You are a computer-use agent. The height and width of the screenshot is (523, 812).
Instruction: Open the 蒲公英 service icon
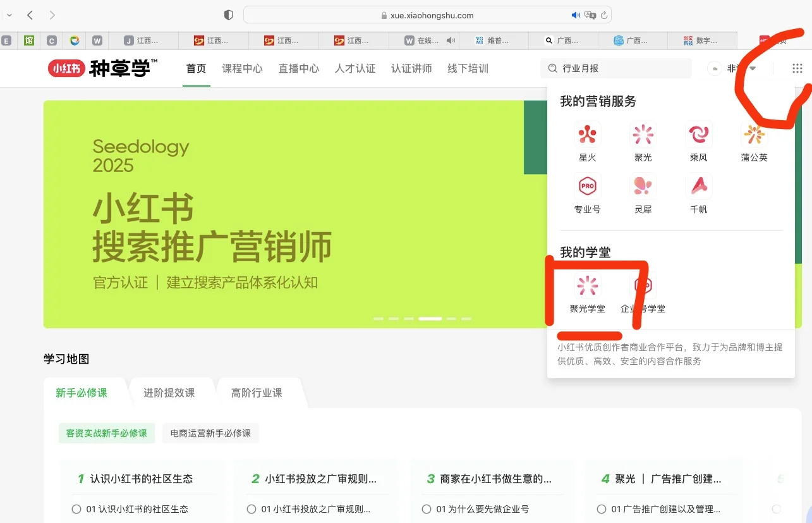754,135
